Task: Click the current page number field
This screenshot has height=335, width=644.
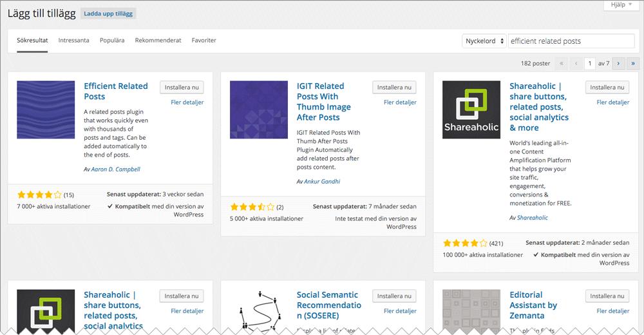Action: [x=590, y=63]
